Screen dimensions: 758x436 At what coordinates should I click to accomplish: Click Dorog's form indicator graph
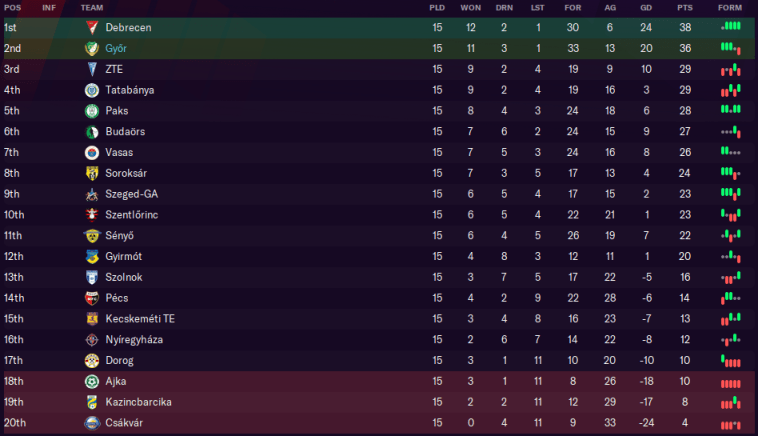730,360
